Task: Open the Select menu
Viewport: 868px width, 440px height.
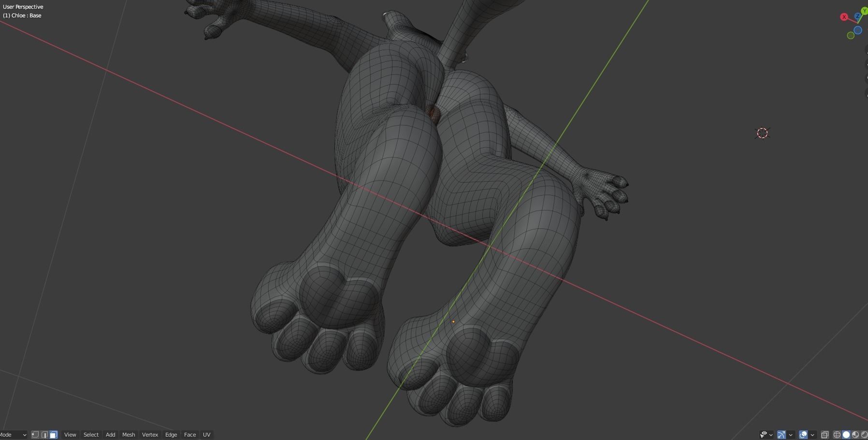Action: coord(91,435)
